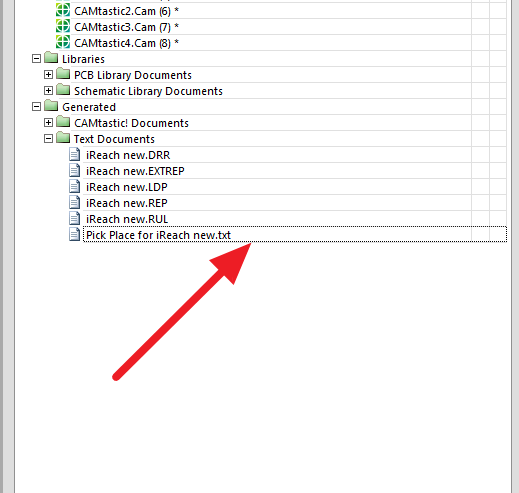This screenshot has width=519, height=493.
Task: Click the Text Documents folder icon
Action: pyautogui.click(x=63, y=138)
